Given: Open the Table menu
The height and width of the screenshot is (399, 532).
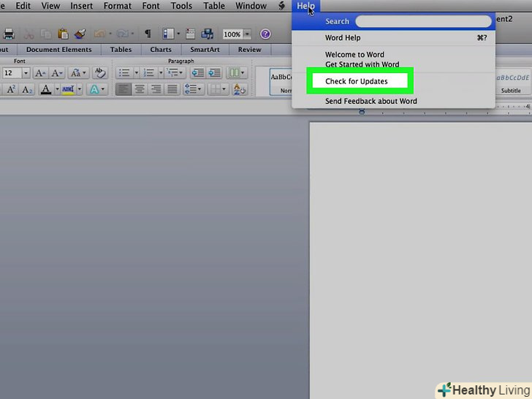Looking at the screenshot, I should 214,6.
